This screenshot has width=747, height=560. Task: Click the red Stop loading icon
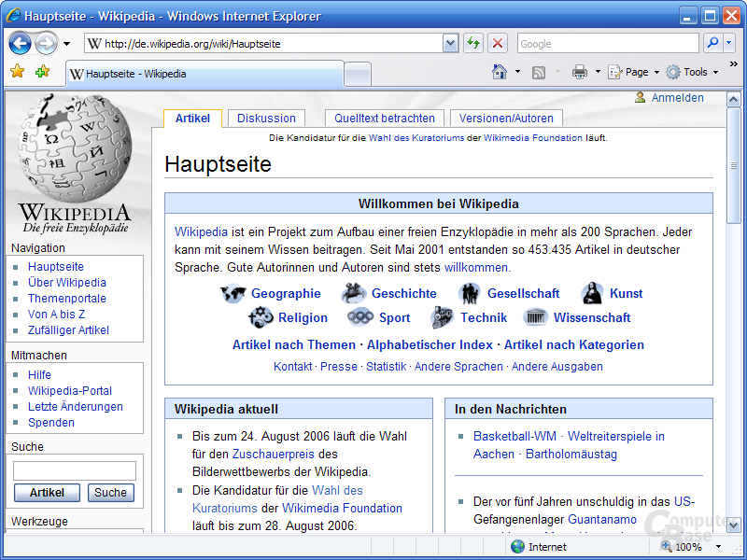point(498,43)
